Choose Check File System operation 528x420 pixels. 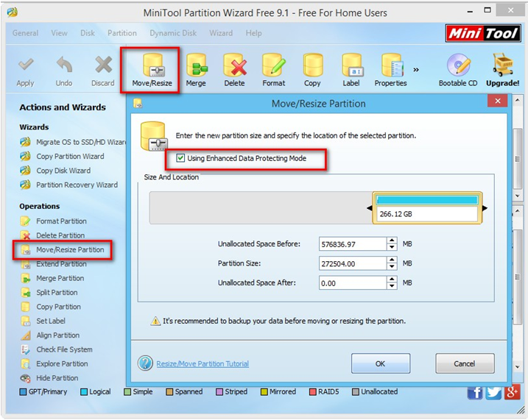(56, 349)
